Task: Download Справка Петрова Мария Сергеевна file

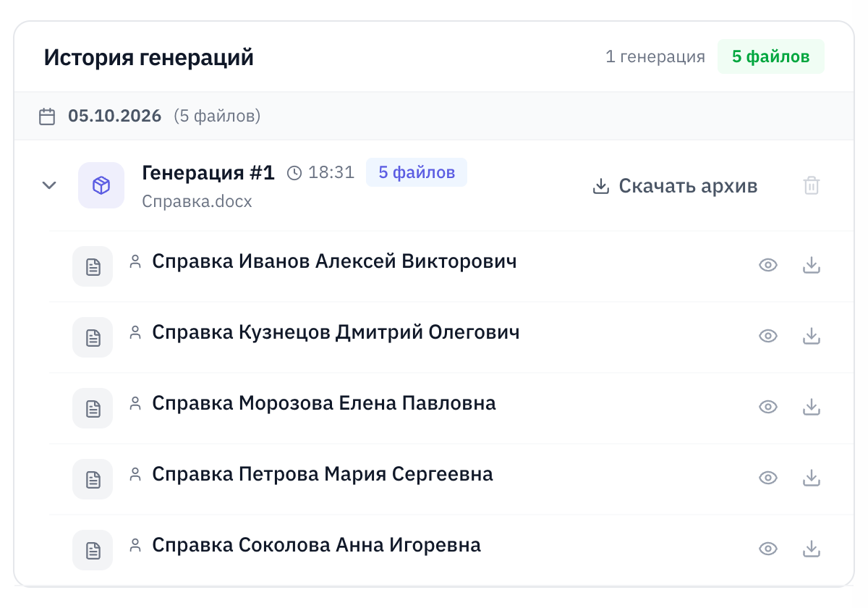Action: pos(812,478)
